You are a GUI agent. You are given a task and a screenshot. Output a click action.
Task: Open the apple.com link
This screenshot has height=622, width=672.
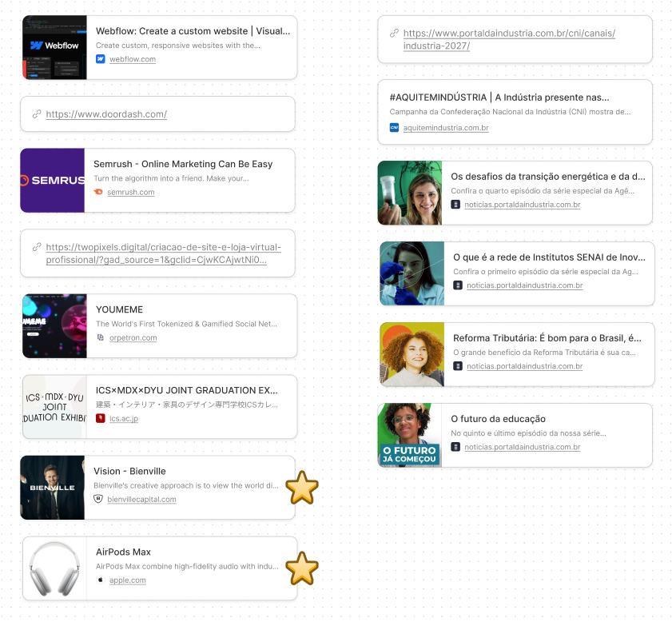pyautogui.click(x=127, y=580)
